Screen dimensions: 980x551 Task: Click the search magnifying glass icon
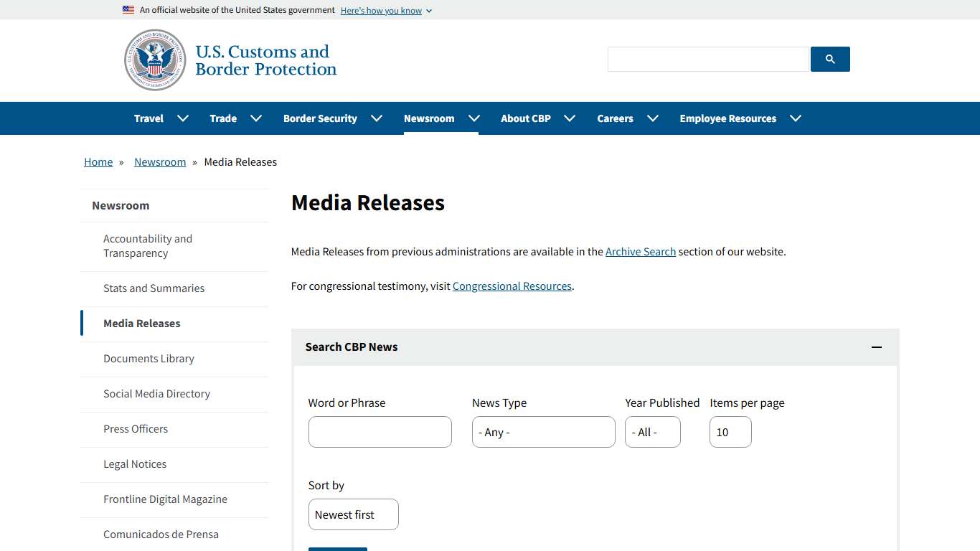[830, 59]
